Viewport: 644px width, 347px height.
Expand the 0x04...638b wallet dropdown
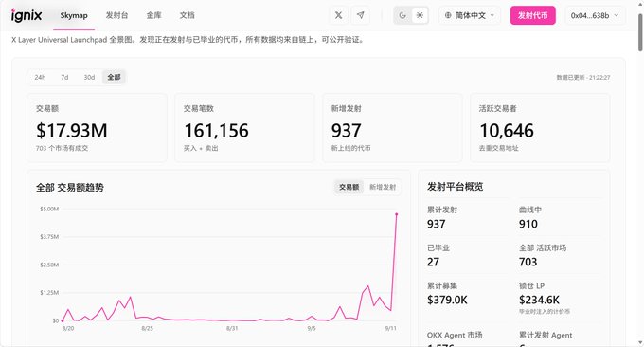(x=595, y=15)
